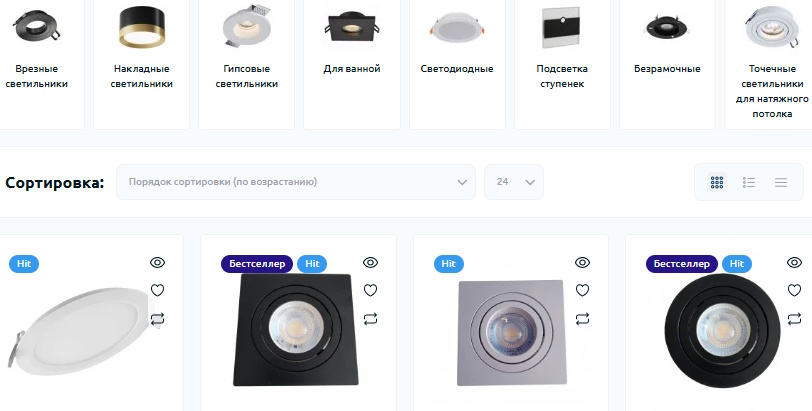
Task: Switch to compact lines view icon
Action: pos(781,182)
